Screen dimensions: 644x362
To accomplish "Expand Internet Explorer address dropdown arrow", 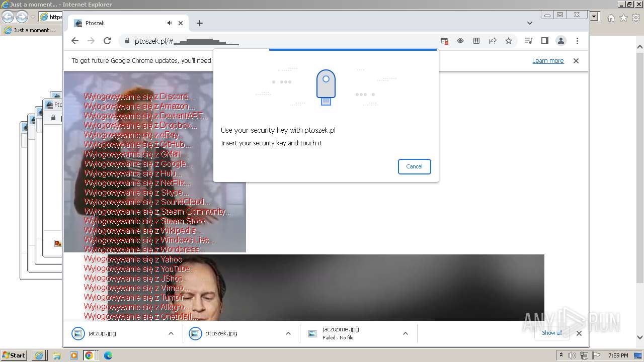I will pos(595,17).
